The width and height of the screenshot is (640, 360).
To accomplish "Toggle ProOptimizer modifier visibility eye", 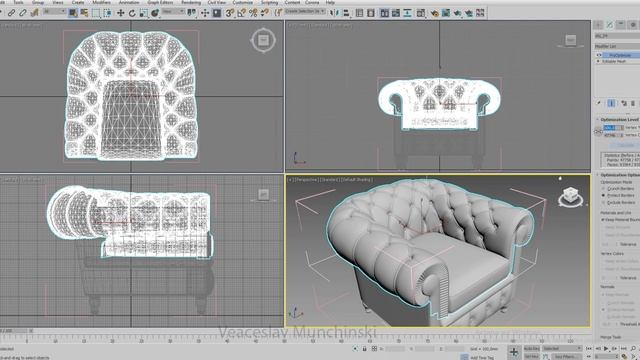I will point(599,55).
